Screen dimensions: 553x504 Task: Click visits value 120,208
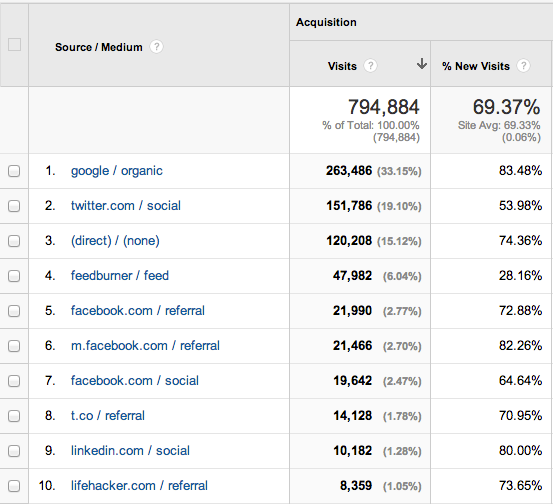[x=349, y=241]
